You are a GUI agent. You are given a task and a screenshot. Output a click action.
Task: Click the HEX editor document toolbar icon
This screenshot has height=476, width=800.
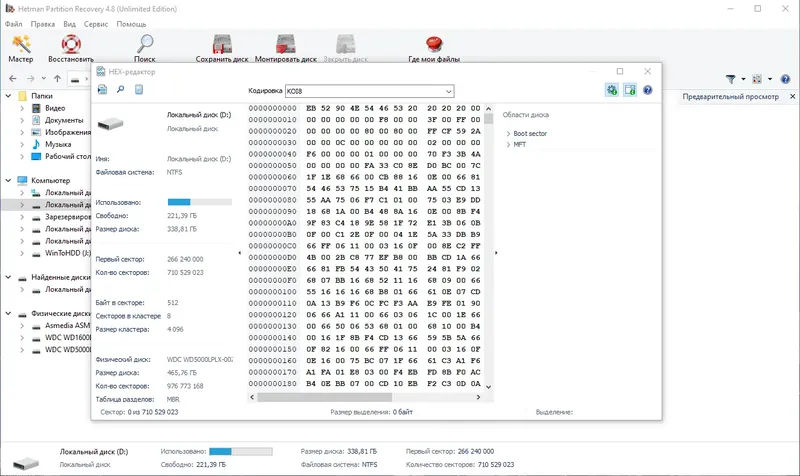click(x=139, y=89)
